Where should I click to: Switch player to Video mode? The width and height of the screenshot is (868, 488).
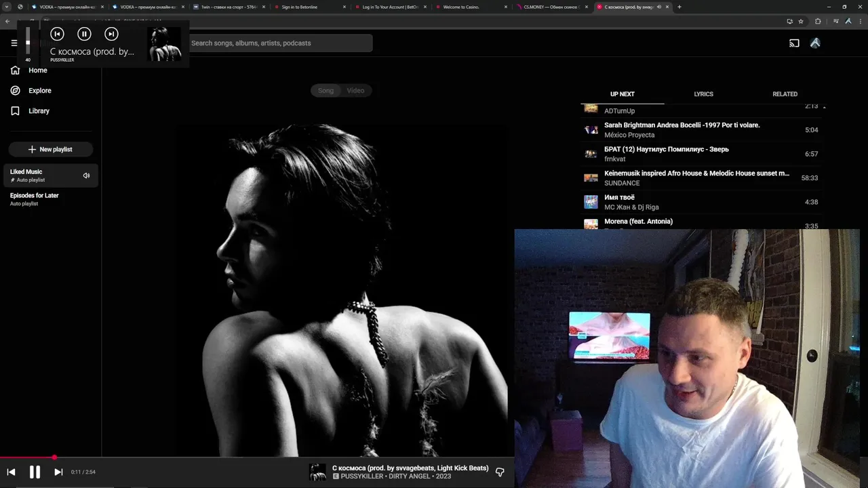click(x=355, y=91)
